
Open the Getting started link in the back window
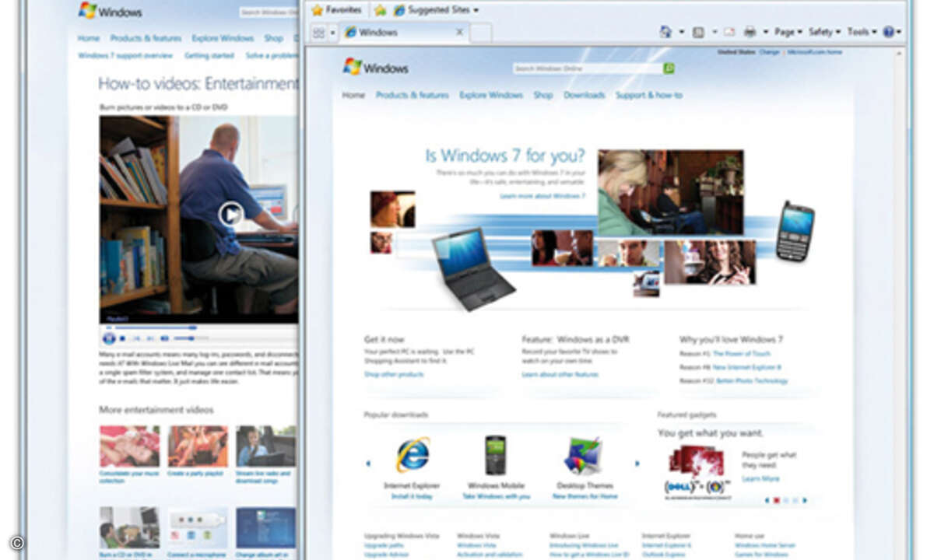pos(209,56)
